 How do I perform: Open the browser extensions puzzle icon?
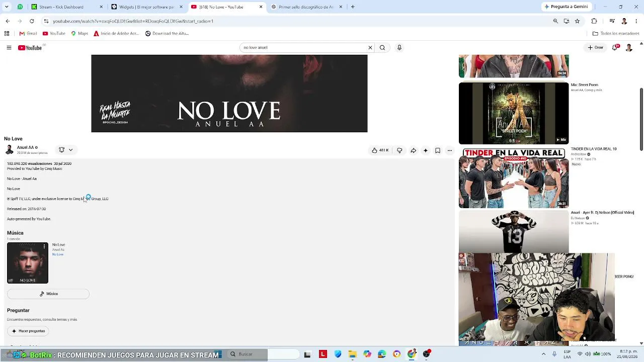tap(594, 21)
